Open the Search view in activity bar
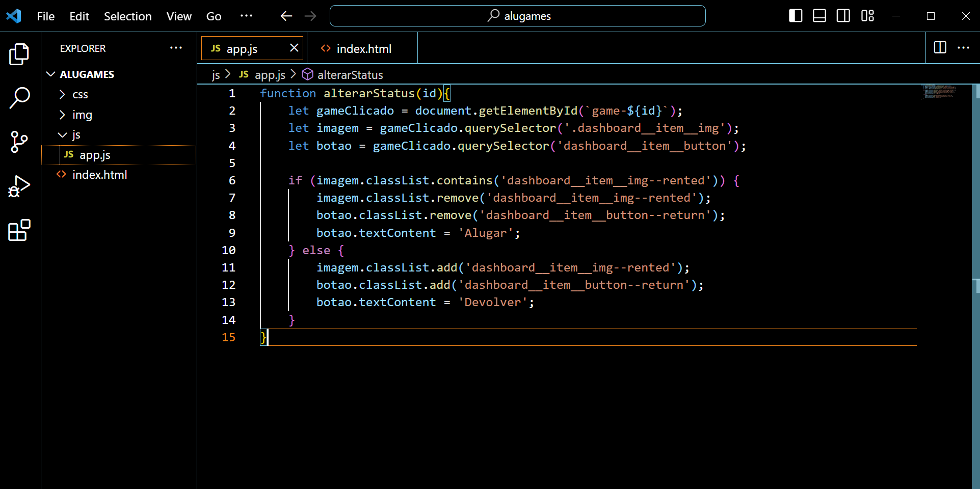980x489 pixels. pos(19,98)
